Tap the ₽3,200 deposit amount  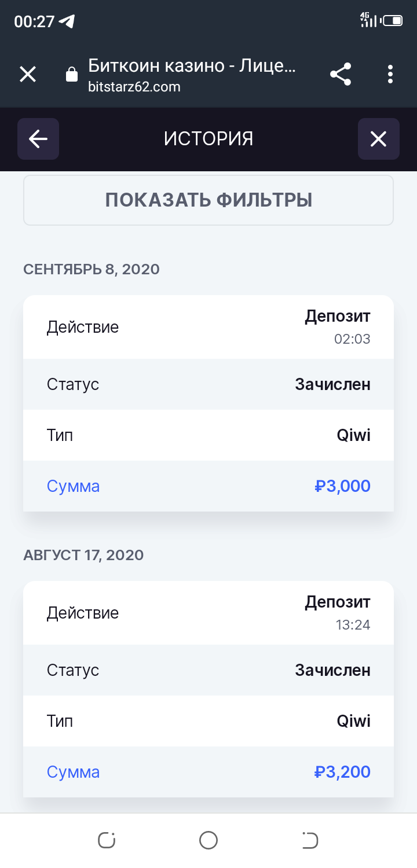pos(342,772)
